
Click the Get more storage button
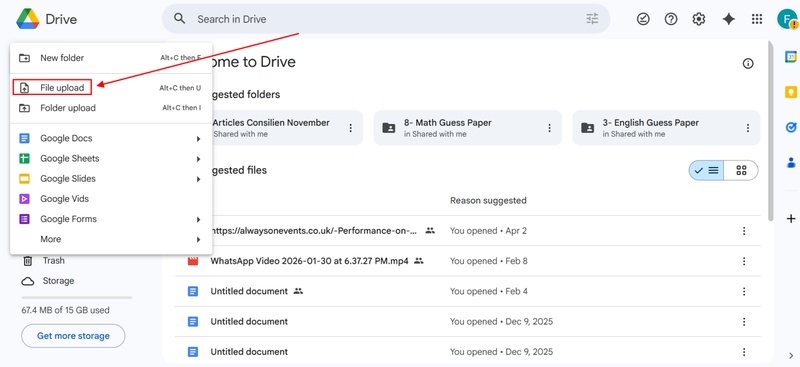pos(73,336)
